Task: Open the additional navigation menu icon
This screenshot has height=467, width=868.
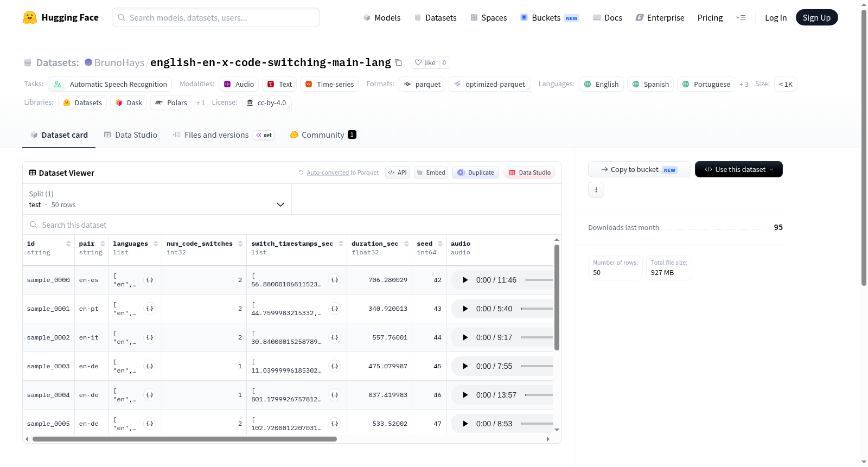Action: pyautogui.click(x=741, y=17)
